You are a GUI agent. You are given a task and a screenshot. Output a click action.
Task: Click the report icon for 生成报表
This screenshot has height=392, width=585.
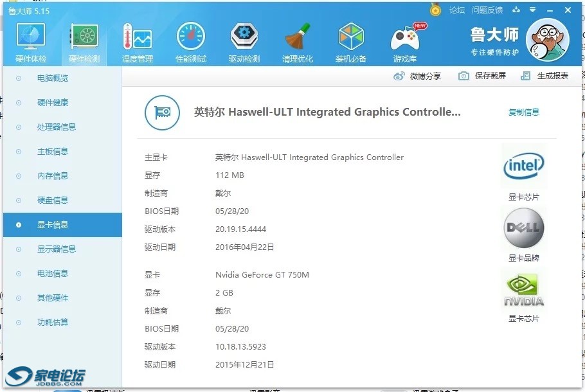pyautogui.click(x=525, y=76)
